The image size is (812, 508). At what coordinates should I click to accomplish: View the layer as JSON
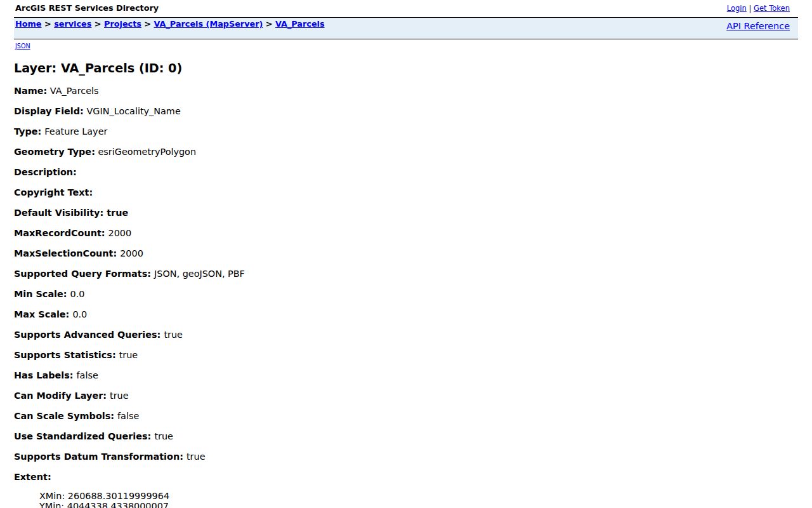[22, 46]
